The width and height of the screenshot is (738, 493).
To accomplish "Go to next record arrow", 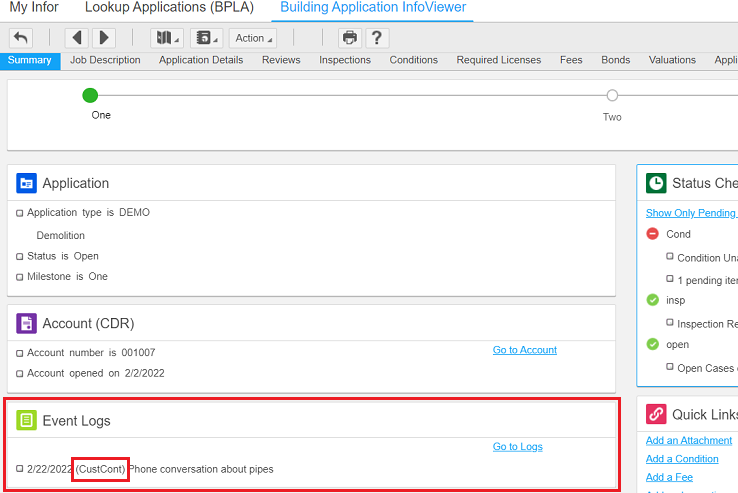I will point(103,38).
